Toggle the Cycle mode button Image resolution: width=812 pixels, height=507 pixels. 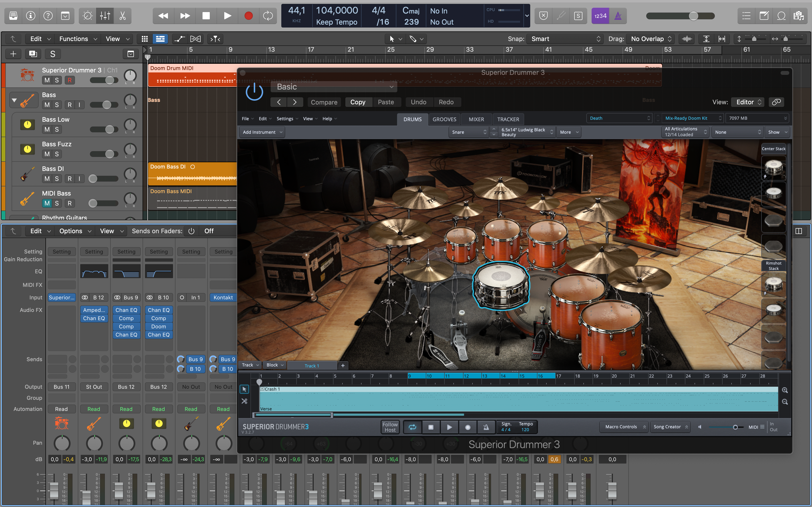click(268, 16)
